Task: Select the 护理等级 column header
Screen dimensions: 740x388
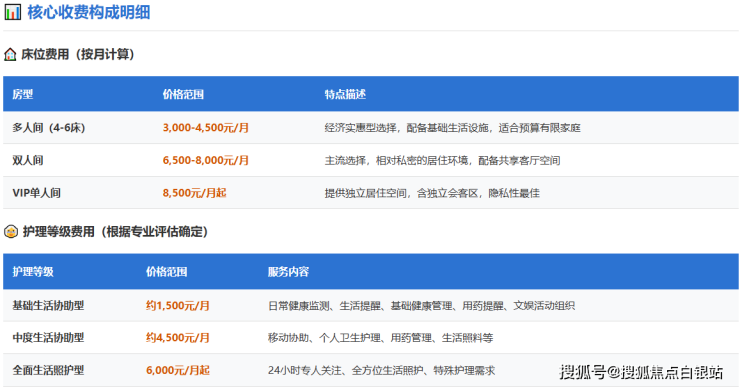Action: pos(33,272)
